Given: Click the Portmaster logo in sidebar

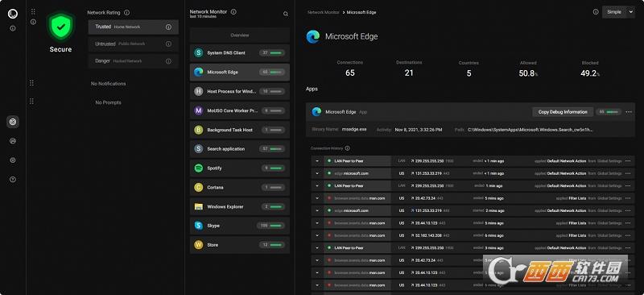Looking at the screenshot, I should click(13, 14).
